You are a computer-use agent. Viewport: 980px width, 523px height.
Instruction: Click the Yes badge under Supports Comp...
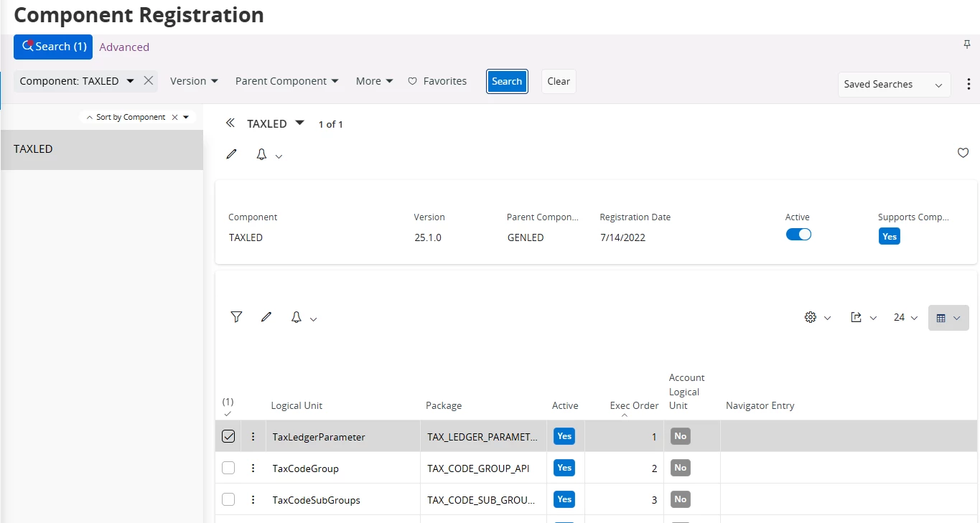(x=890, y=237)
